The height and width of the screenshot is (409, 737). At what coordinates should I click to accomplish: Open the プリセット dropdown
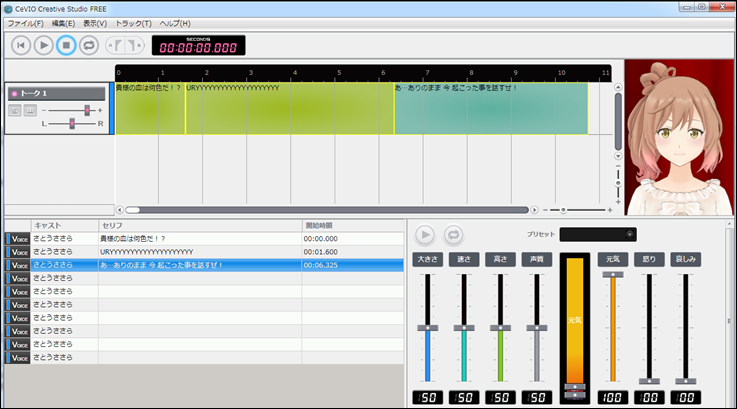598,235
